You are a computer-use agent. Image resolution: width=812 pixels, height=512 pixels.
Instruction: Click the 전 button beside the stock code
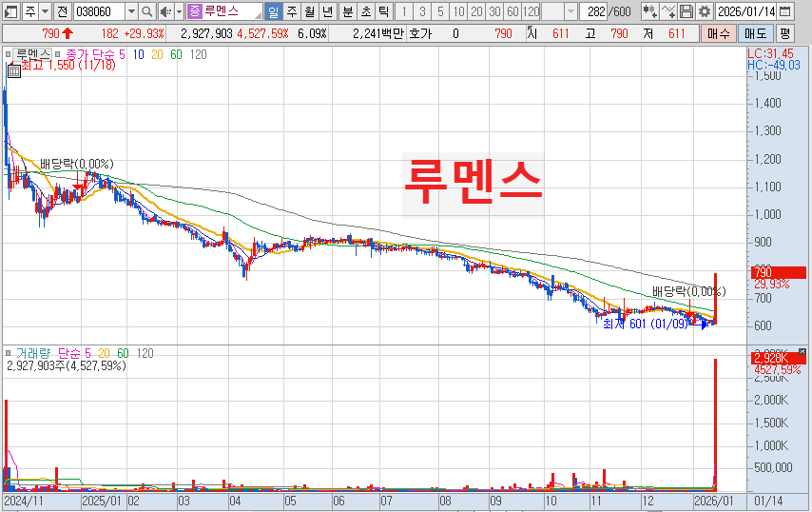62,10
